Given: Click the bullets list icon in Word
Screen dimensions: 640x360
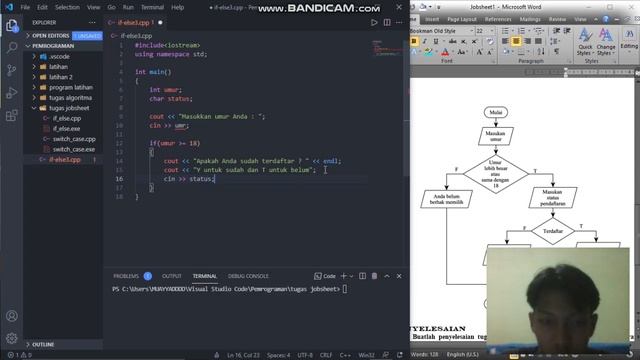Looking at the screenshot, I should point(506,31).
